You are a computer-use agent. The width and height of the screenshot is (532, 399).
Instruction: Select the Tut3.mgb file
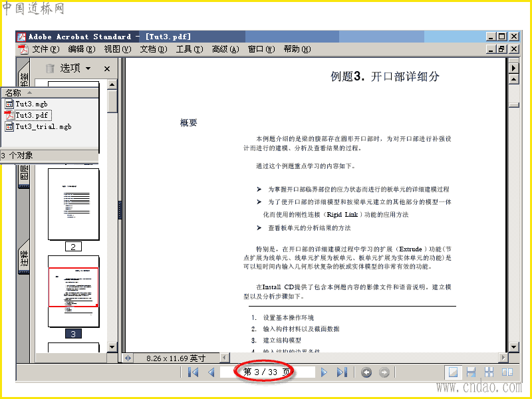coord(27,104)
